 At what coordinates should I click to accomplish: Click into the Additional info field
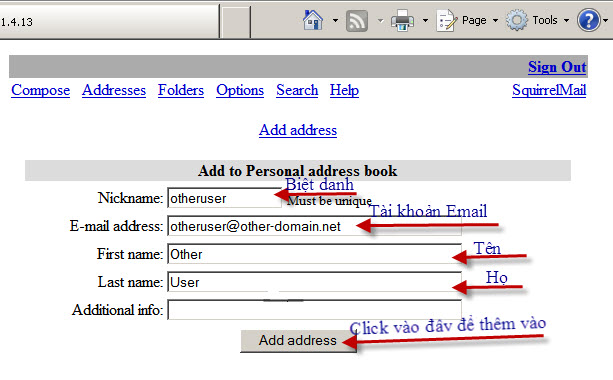(314, 310)
